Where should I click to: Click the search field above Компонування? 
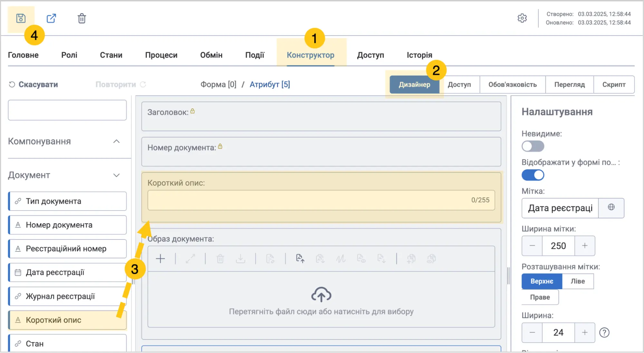[x=67, y=110]
